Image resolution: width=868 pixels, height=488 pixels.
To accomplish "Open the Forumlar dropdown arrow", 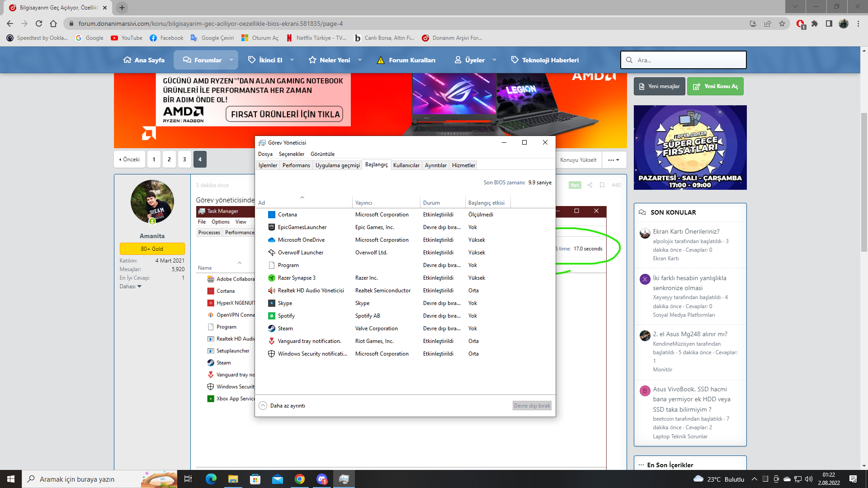I will [x=231, y=60].
